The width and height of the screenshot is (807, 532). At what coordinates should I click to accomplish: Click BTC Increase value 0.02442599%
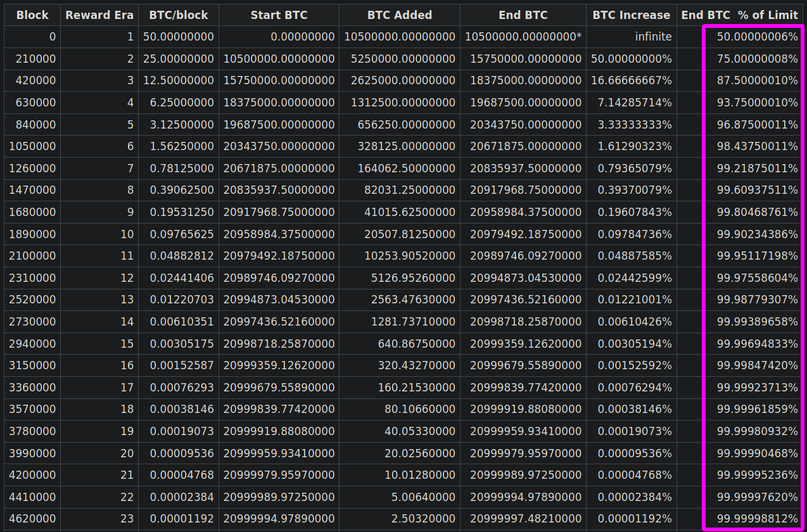(632, 278)
